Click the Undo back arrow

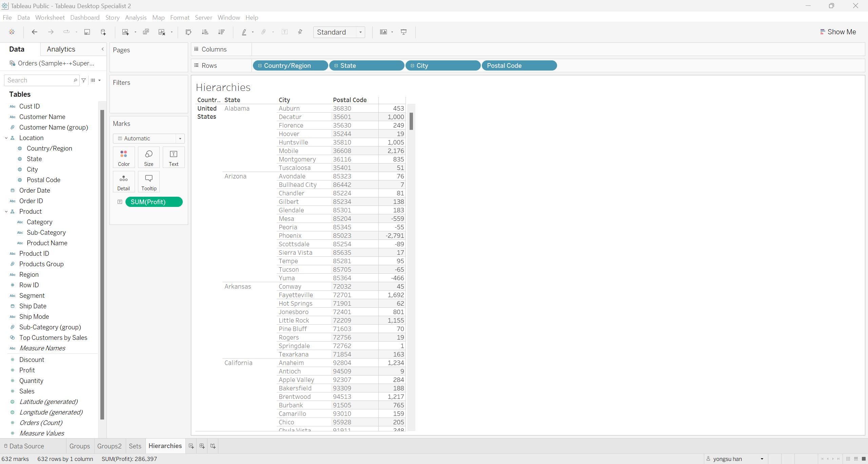pos(34,32)
